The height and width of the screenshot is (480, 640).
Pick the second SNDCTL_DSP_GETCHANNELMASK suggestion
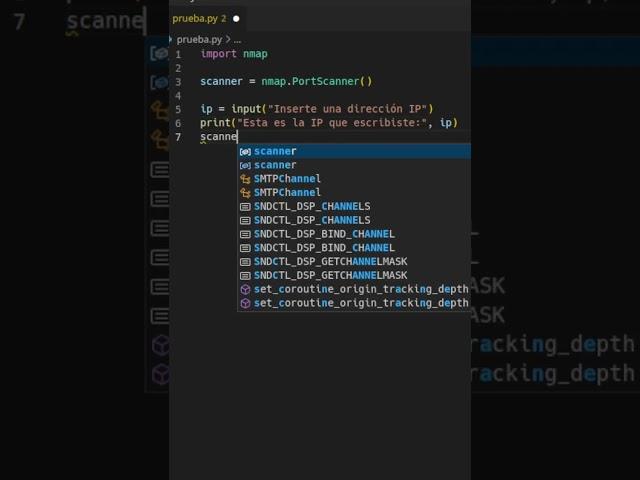point(330,275)
